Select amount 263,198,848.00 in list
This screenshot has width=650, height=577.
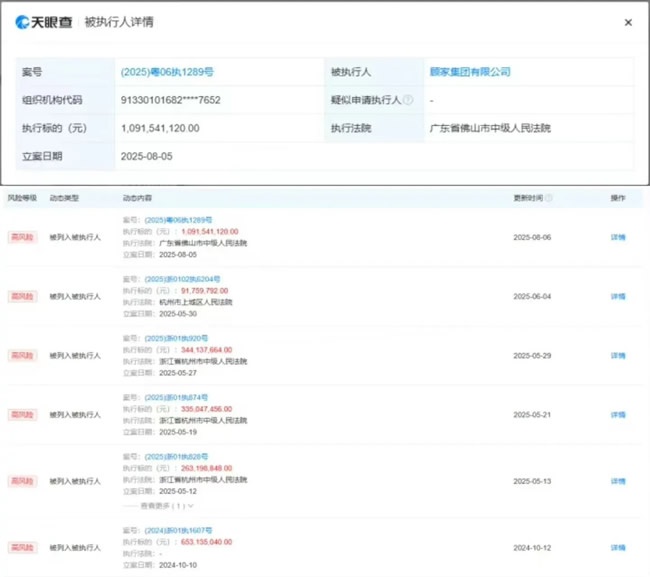[x=206, y=468]
